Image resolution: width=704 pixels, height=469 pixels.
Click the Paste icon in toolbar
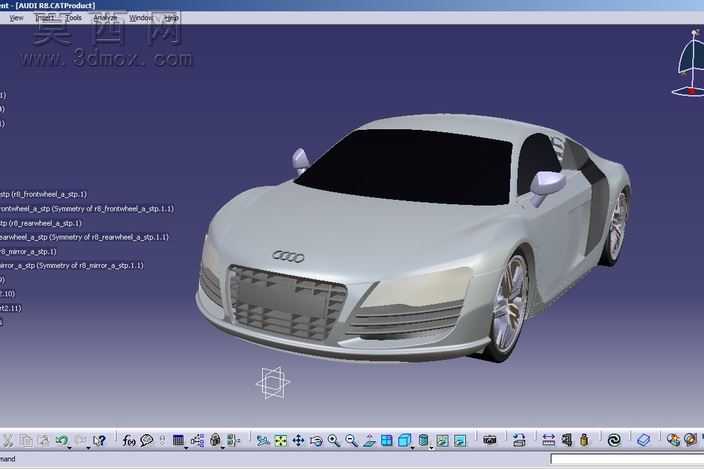[x=44, y=441]
